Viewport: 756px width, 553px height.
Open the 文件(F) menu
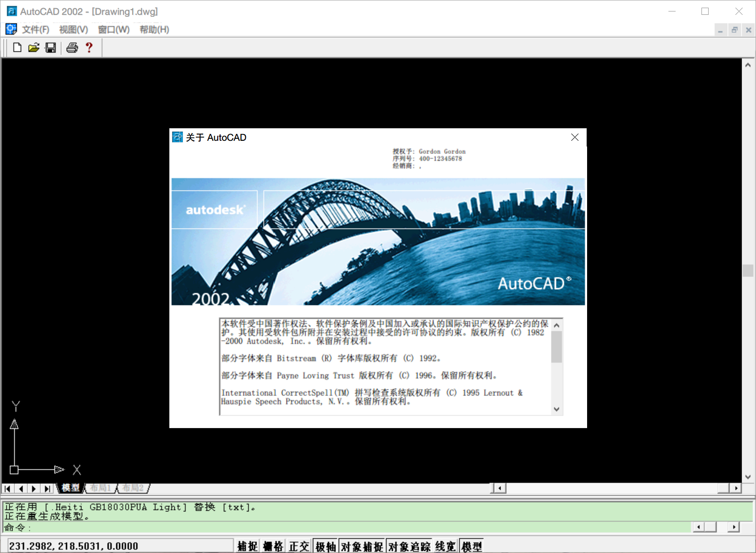coord(35,29)
